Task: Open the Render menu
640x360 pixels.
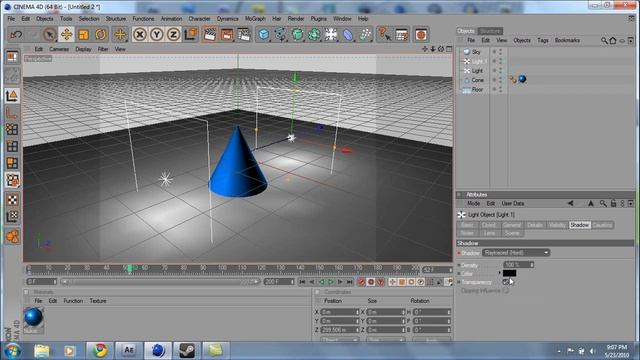Action: 296,19
